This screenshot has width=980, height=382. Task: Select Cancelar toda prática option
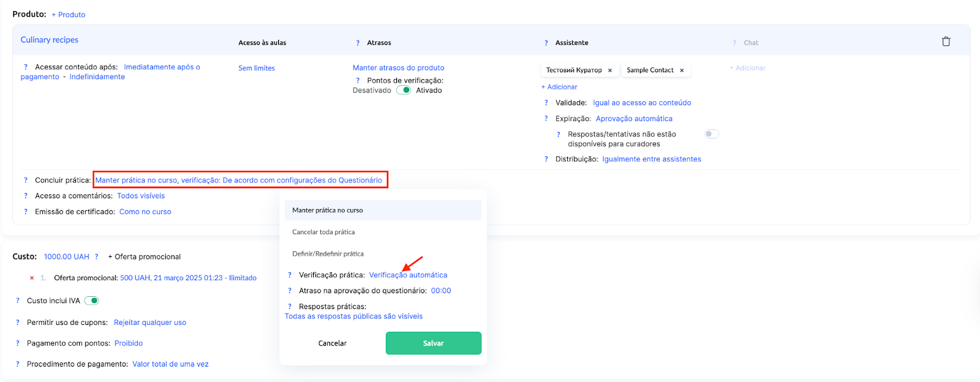pyautogui.click(x=323, y=232)
